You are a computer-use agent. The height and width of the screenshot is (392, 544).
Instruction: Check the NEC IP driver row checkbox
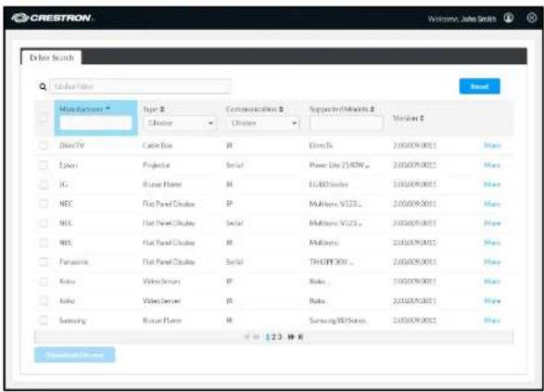44,204
